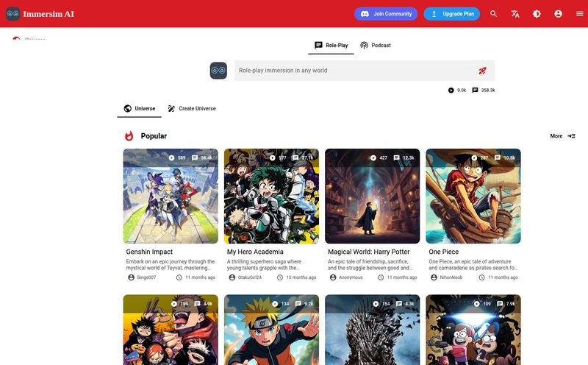This screenshot has width=588, height=365.
Task: Open the One Piece thumbnail
Action: tap(473, 196)
